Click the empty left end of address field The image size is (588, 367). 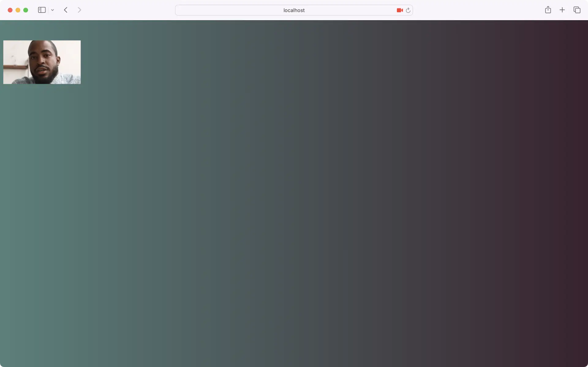[190, 10]
